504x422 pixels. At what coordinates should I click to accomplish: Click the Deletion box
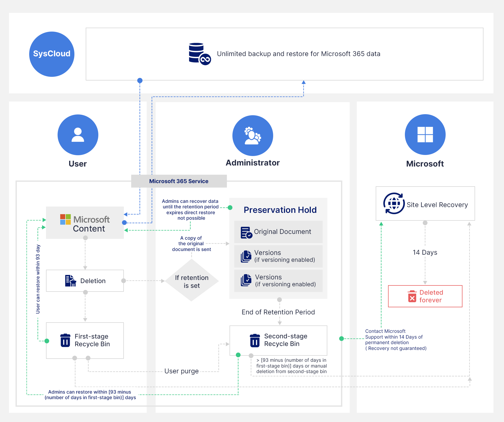click(x=85, y=281)
